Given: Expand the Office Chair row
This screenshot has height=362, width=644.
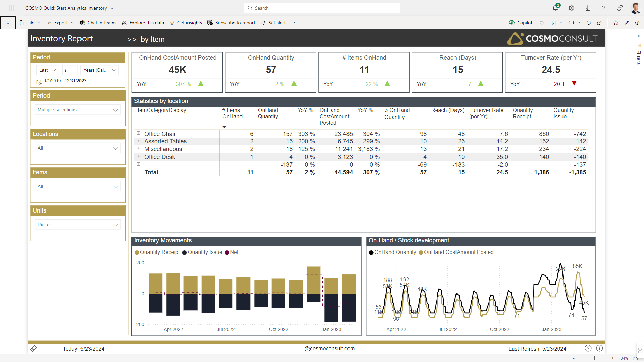Looking at the screenshot, I should (139, 133).
